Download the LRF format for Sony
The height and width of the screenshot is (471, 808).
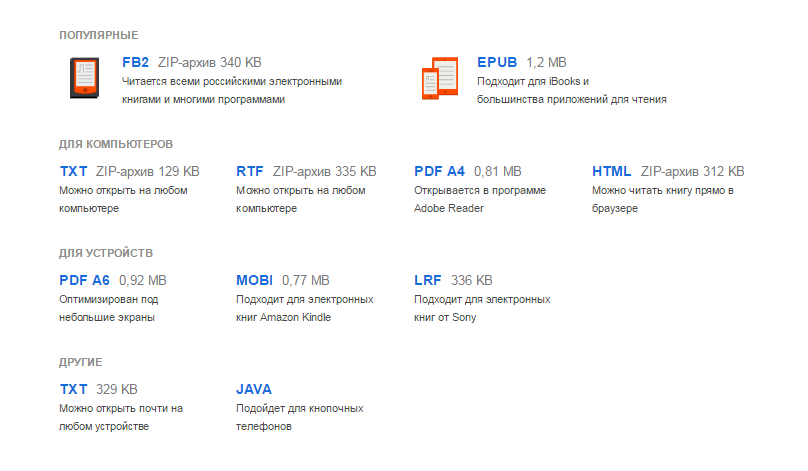point(428,280)
